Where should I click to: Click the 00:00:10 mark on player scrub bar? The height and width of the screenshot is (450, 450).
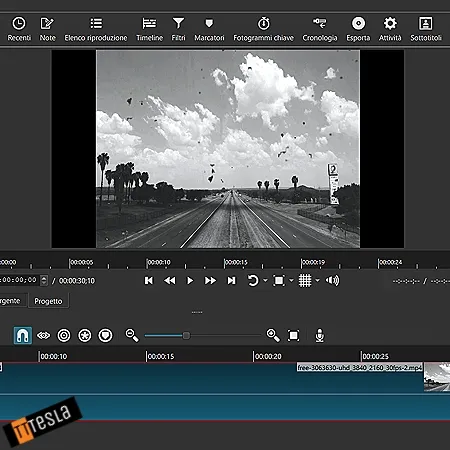pyautogui.click(x=158, y=262)
